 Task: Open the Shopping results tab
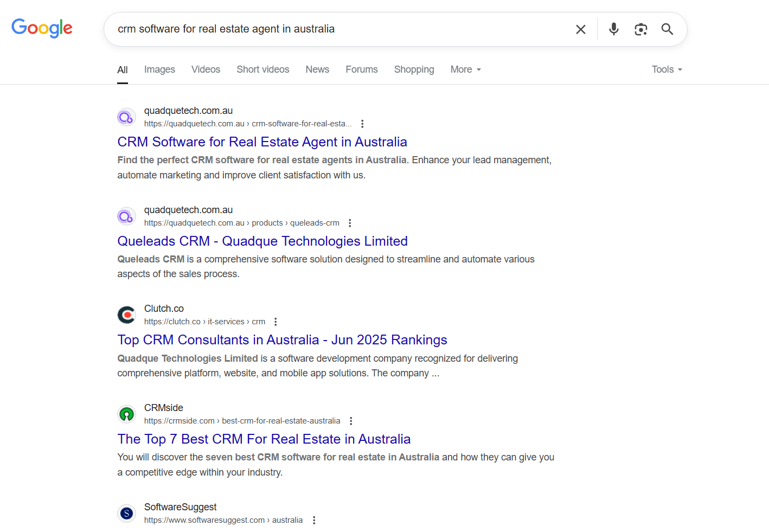pos(414,69)
